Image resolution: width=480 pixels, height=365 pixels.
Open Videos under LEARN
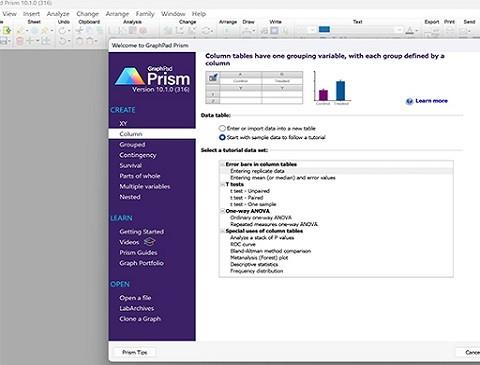click(x=129, y=242)
